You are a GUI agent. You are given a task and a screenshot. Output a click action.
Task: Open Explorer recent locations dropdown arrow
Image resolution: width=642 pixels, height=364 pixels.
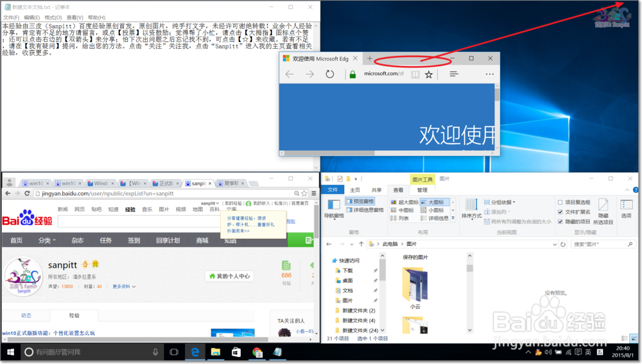click(351, 244)
